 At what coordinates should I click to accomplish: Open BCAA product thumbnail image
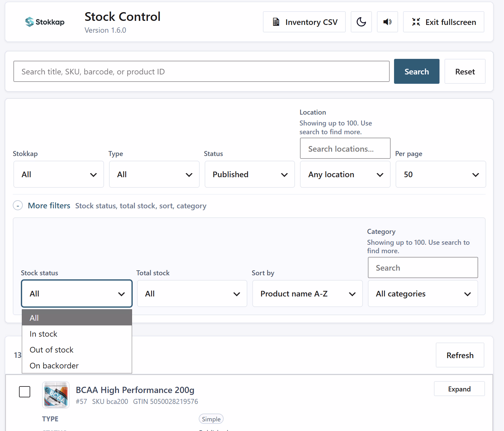pos(56,395)
